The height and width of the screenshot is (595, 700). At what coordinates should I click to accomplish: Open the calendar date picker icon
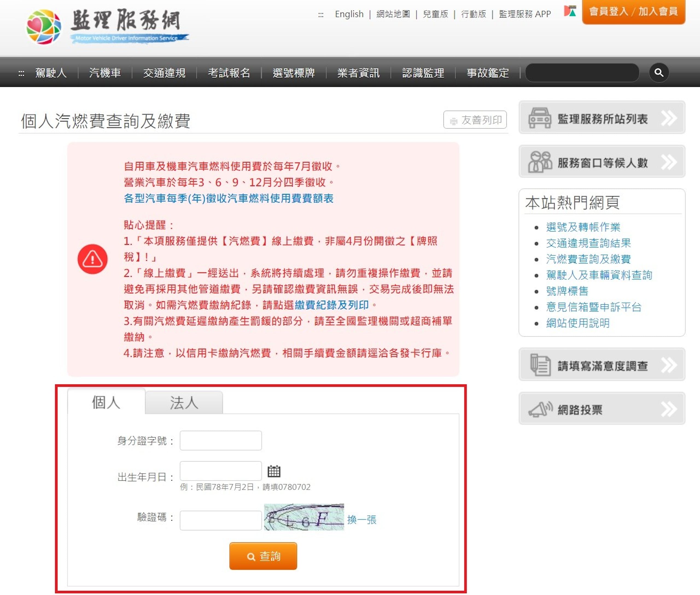pyautogui.click(x=274, y=471)
